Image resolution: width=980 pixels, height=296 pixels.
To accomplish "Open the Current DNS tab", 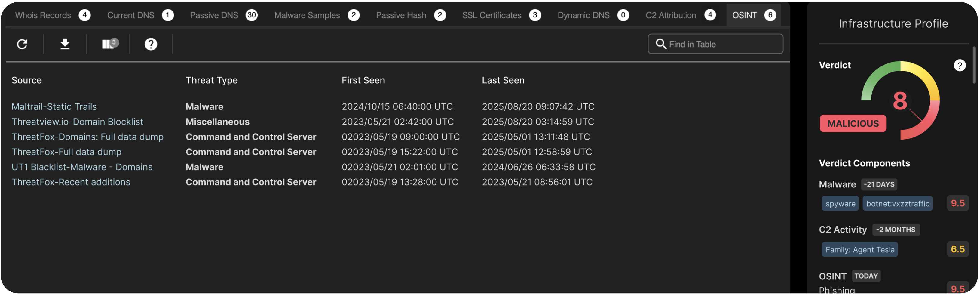I will point(140,15).
